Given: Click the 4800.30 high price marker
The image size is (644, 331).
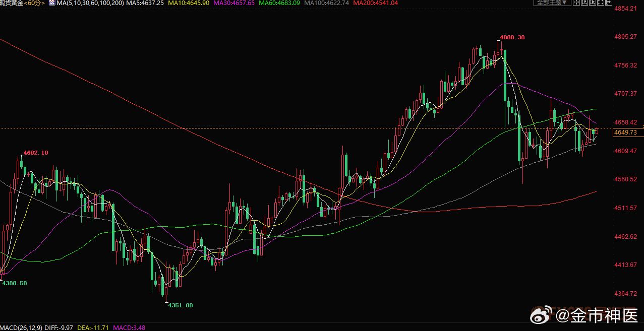Looking at the screenshot, I should click(512, 37).
